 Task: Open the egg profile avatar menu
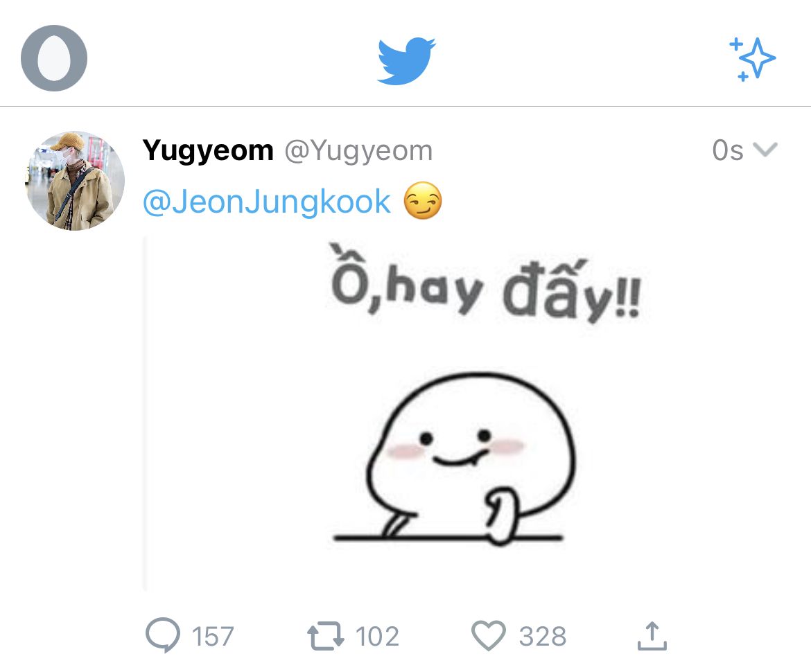pos(54,58)
